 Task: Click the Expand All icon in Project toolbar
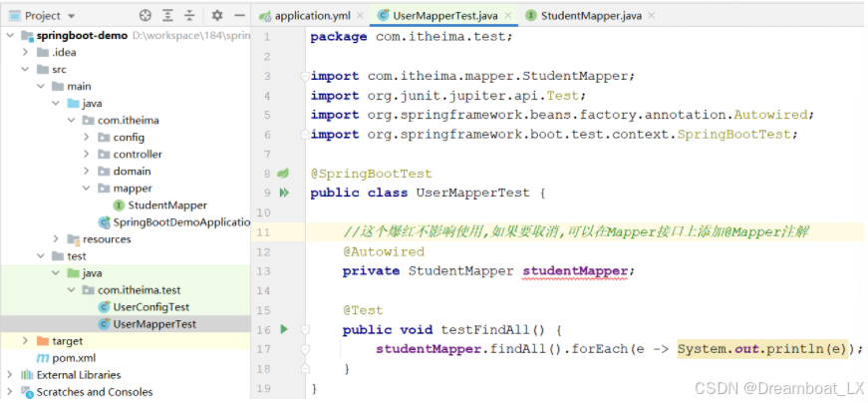[x=167, y=16]
